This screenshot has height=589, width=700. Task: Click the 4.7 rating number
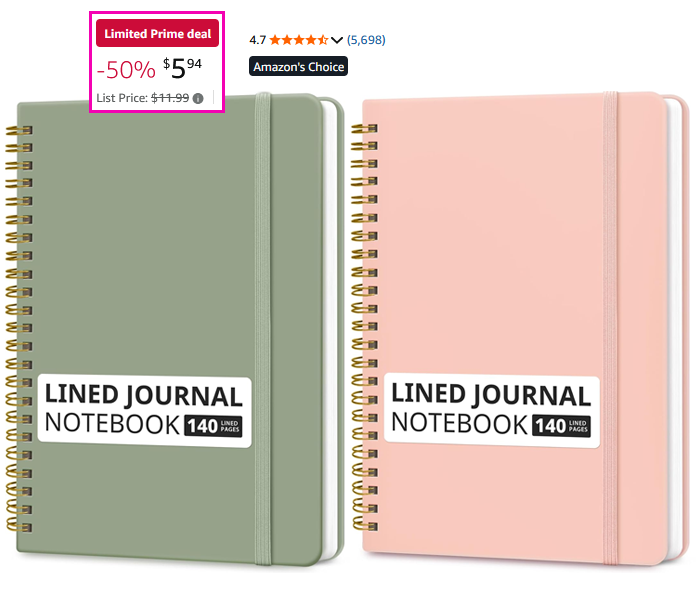click(x=258, y=40)
